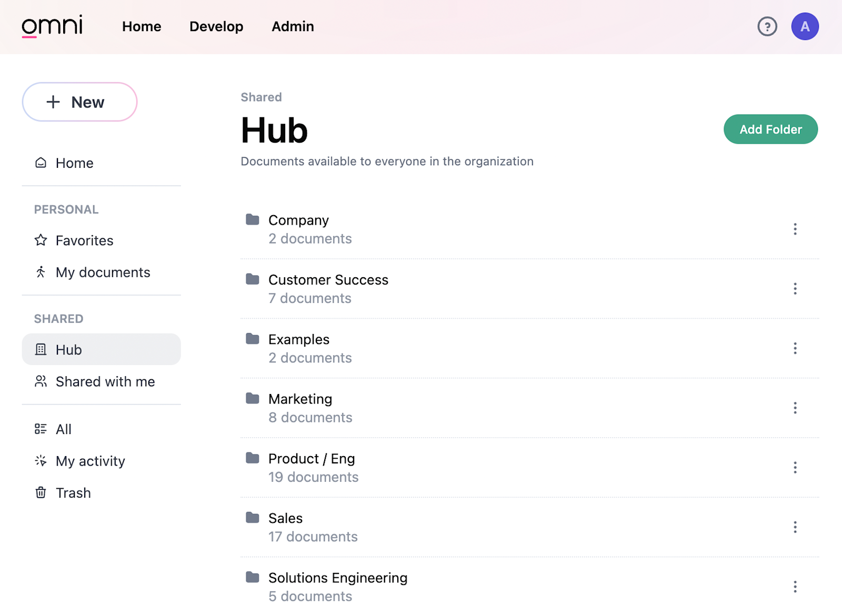Open the Help question mark icon
The height and width of the screenshot is (616, 842).
click(x=767, y=26)
